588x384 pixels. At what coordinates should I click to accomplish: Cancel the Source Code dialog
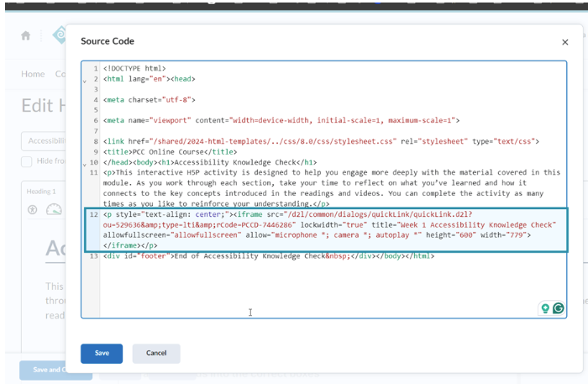pyautogui.click(x=156, y=353)
